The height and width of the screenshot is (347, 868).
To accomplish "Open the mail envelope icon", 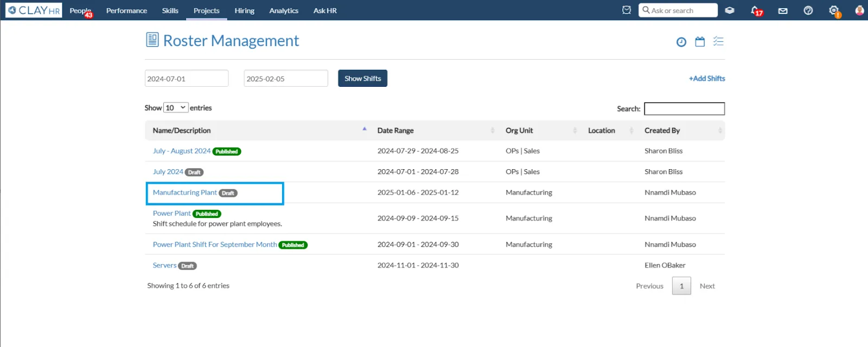I will point(783,11).
